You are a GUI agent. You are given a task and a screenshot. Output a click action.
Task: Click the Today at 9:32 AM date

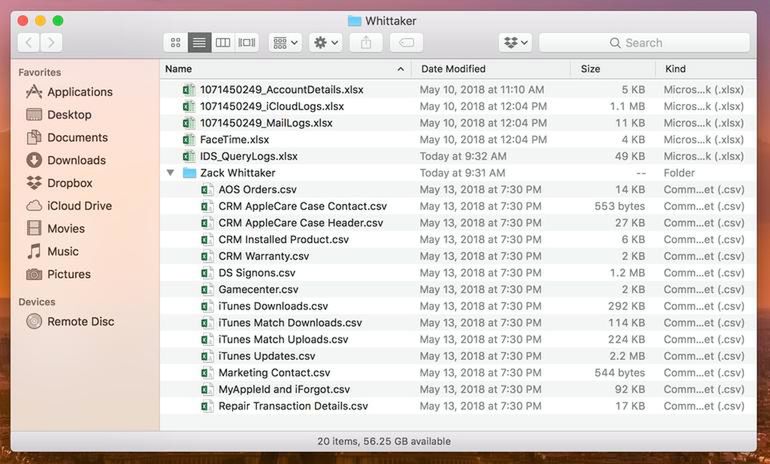click(463, 157)
